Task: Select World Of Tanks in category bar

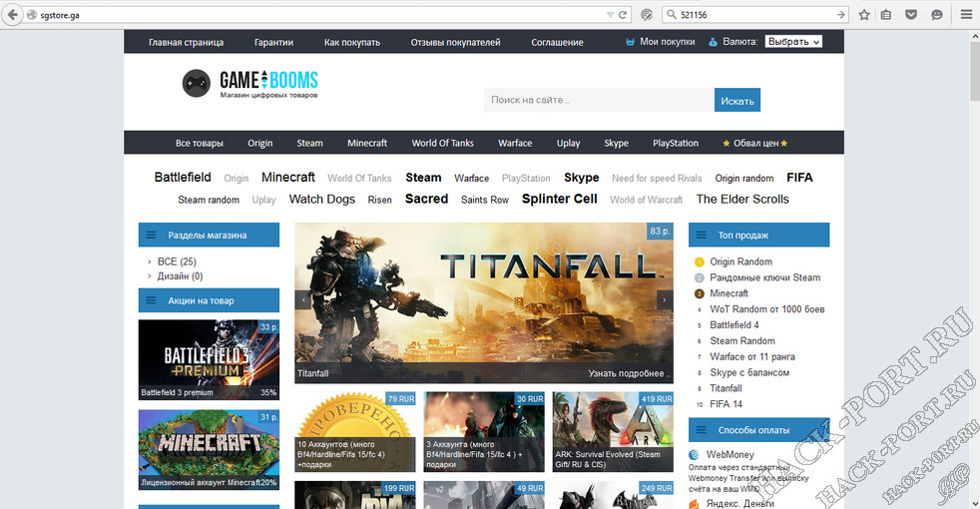Action: pyautogui.click(x=442, y=143)
